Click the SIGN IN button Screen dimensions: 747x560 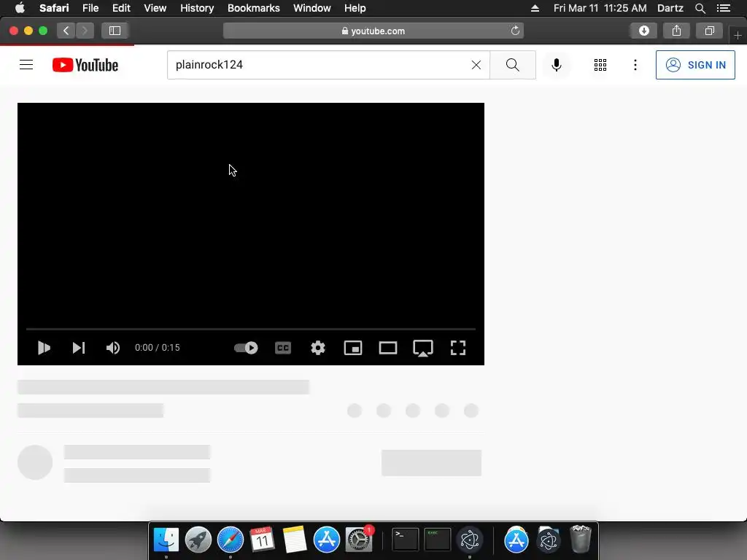pos(695,65)
